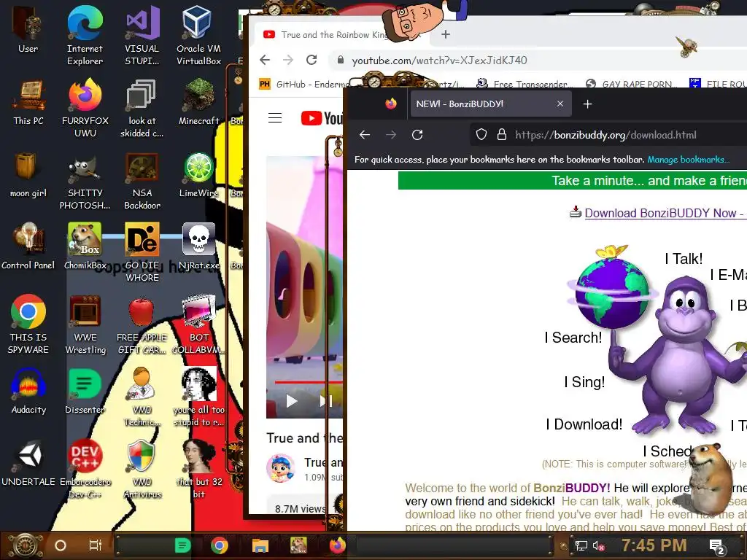
Task: Close the 'NEW! - BonziBUDDY!' Firefox tab
Action: (560, 104)
